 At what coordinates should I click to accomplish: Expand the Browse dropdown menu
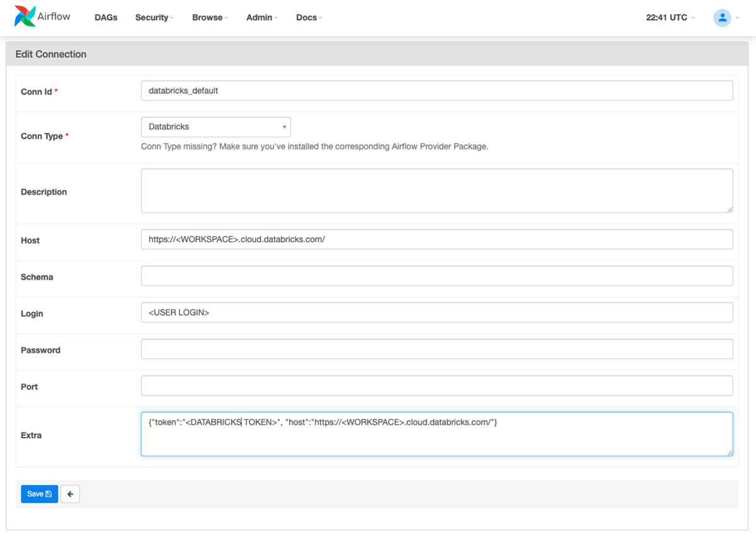pyautogui.click(x=207, y=17)
